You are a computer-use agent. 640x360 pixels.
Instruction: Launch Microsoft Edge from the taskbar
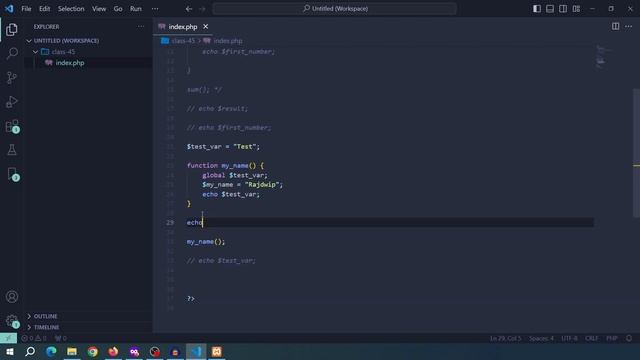(51, 351)
